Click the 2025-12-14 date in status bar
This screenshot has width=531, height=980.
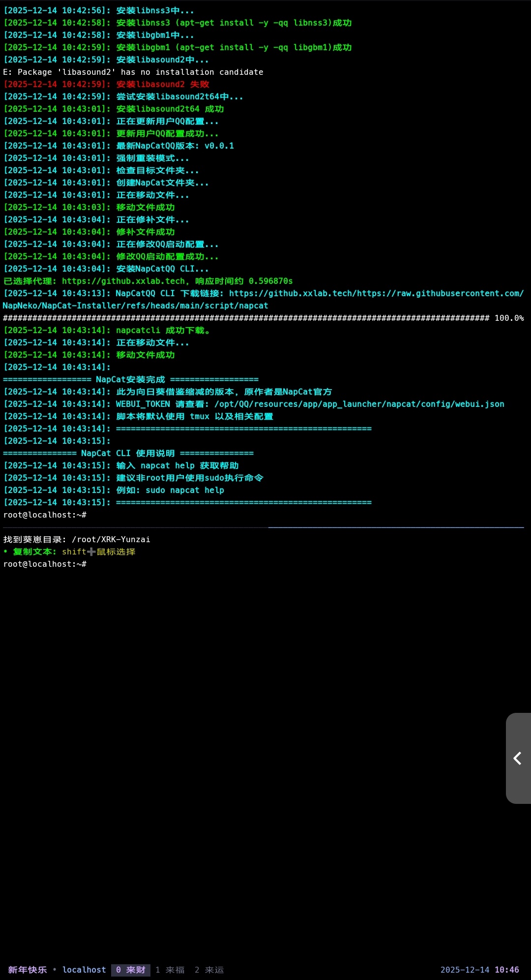(x=465, y=970)
